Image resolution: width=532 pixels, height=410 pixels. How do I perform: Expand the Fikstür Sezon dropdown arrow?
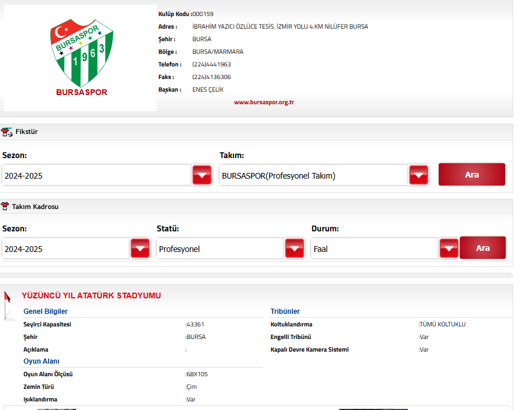pos(201,175)
